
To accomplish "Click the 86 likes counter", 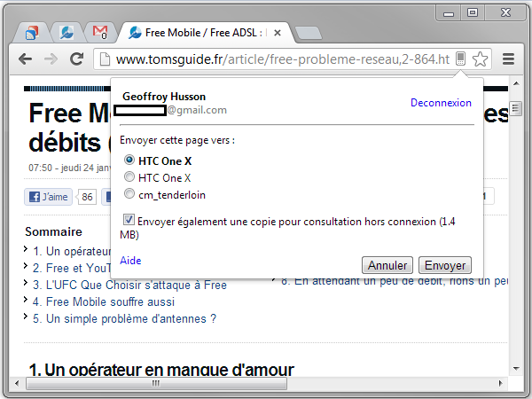I will (x=87, y=197).
